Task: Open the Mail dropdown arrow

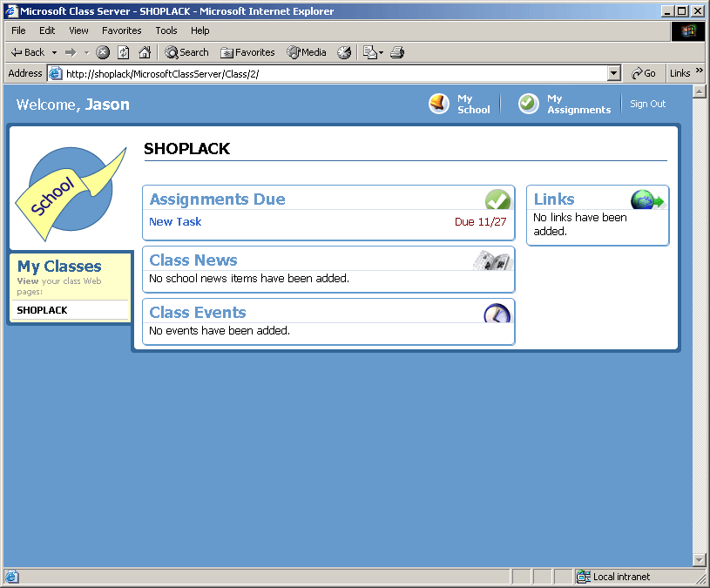Action: (381, 52)
